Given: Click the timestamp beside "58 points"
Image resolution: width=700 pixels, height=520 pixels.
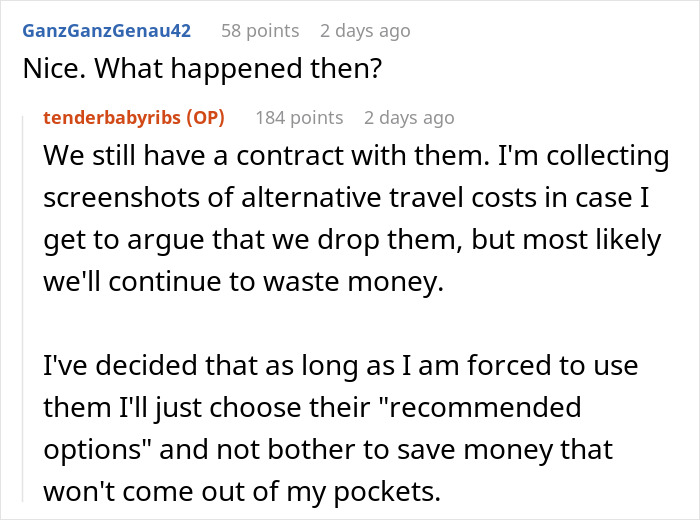Looking at the screenshot, I should click(x=364, y=31).
